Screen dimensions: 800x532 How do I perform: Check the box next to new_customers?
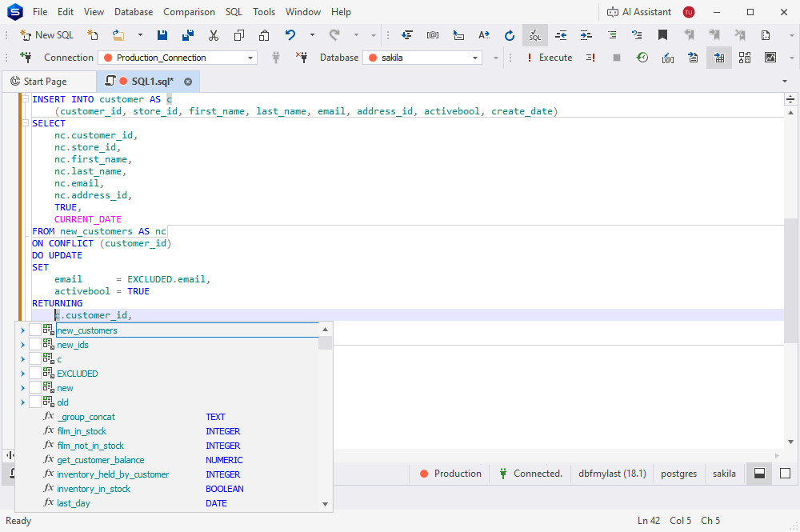(x=35, y=330)
